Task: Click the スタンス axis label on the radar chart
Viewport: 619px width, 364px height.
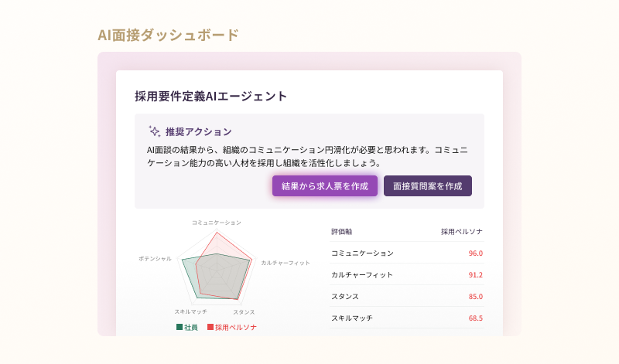Action: (244, 311)
